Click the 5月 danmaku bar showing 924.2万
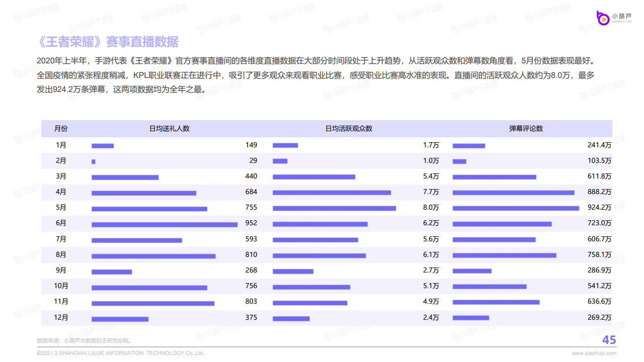The image size is (644, 362). [x=516, y=208]
